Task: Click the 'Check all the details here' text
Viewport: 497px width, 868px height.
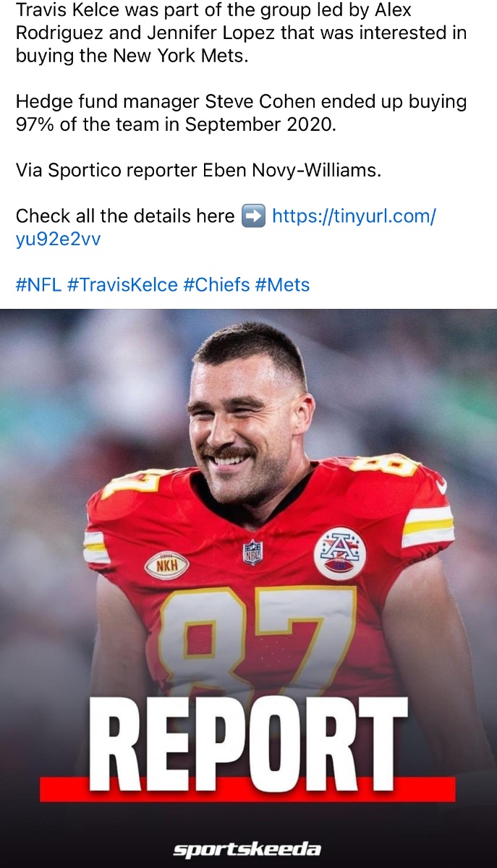Action: tap(125, 216)
